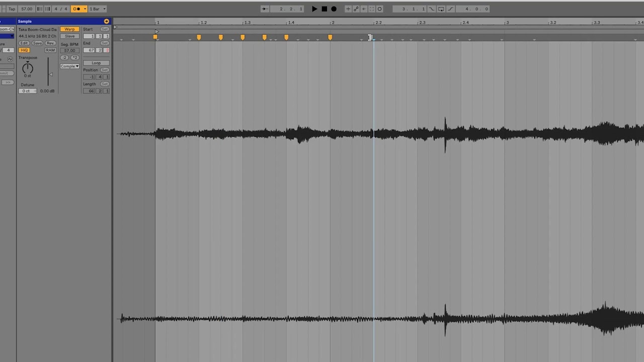The width and height of the screenshot is (644, 362).
Task: Toggle the RAM mode button
Action: [50, 50]
